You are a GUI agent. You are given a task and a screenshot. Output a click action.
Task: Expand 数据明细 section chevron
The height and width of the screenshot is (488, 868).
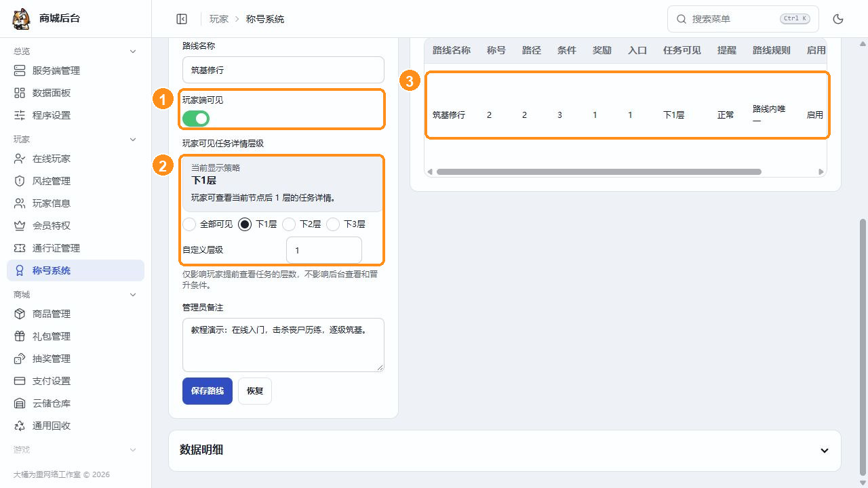pyautogui.click(x=825, y=450)
